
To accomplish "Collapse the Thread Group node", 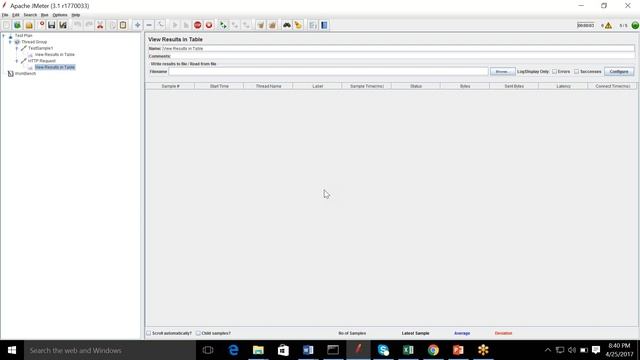I will click(x=10, y=42).
